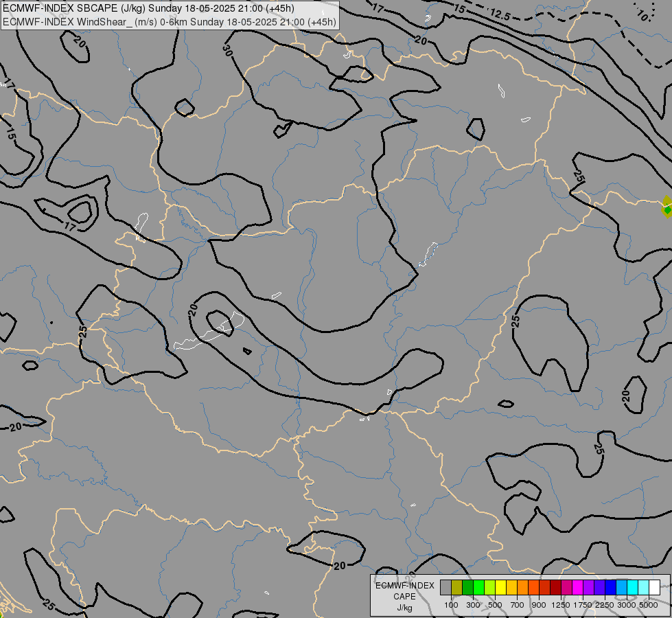Pick the dark red legend swatch

tap(556, 588)
